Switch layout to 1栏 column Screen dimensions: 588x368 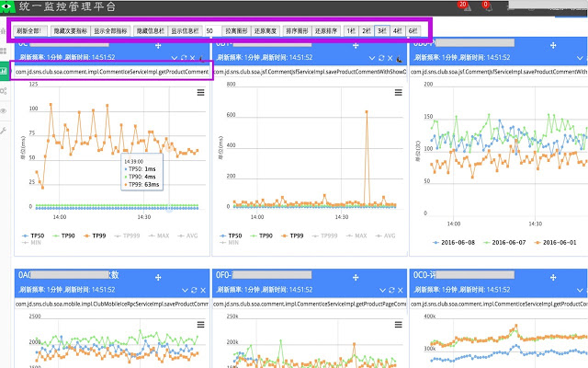click(351, 30)
